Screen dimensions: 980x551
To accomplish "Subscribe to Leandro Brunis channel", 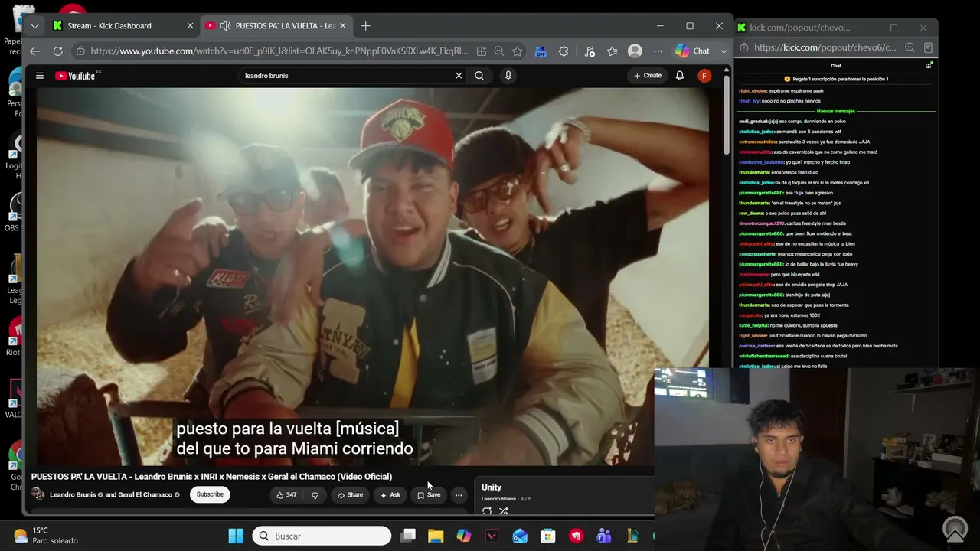I will coord(210,494).
